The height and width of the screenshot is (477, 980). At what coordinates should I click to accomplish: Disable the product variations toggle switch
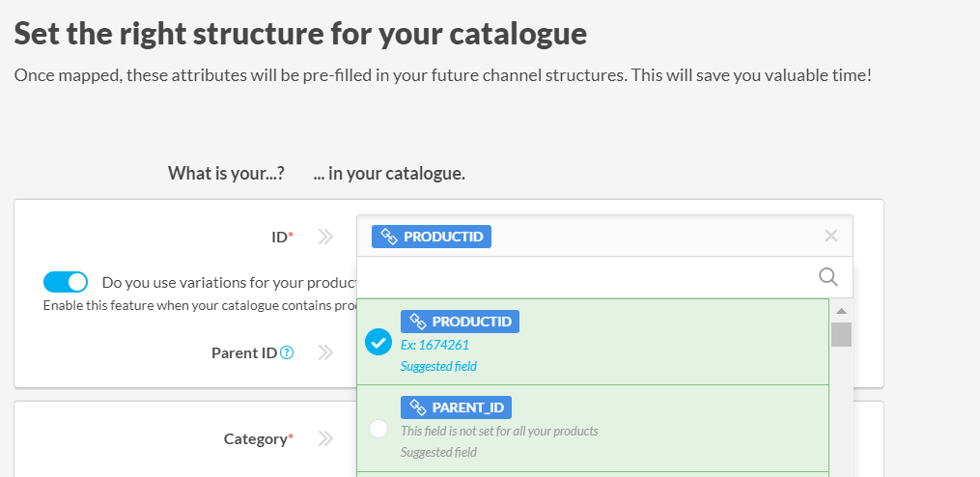click(66, 282)
